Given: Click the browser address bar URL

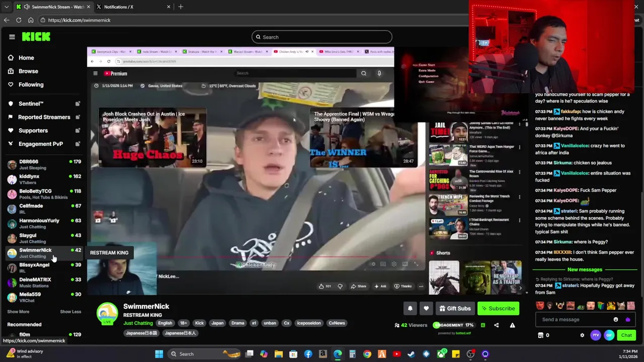Looking at the screenshot, I should pyautogui.click(x=79, y=20).
